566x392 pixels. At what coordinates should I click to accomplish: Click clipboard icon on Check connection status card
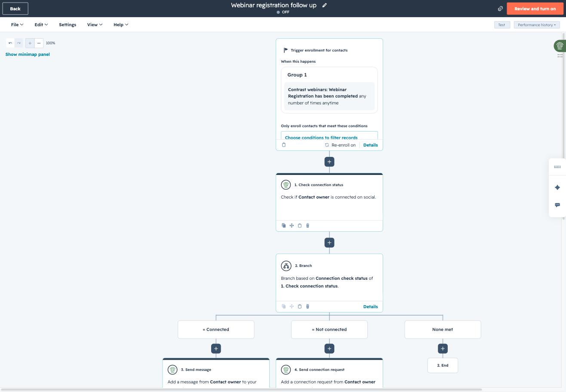coord(300,226)
